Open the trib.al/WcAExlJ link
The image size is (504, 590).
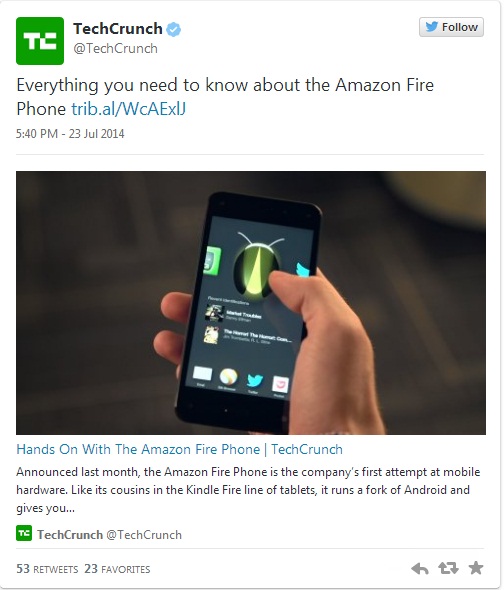click(x=129, y=109)
